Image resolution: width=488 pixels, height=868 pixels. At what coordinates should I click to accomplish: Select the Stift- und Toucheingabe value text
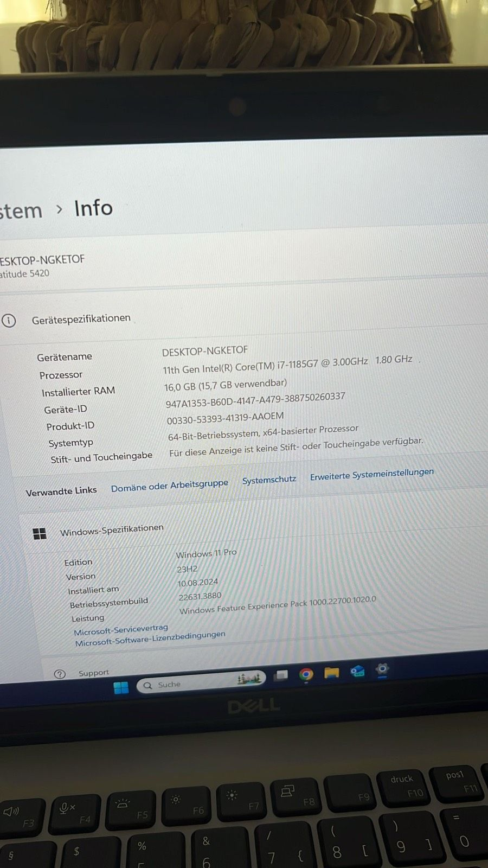pos(296,447)
